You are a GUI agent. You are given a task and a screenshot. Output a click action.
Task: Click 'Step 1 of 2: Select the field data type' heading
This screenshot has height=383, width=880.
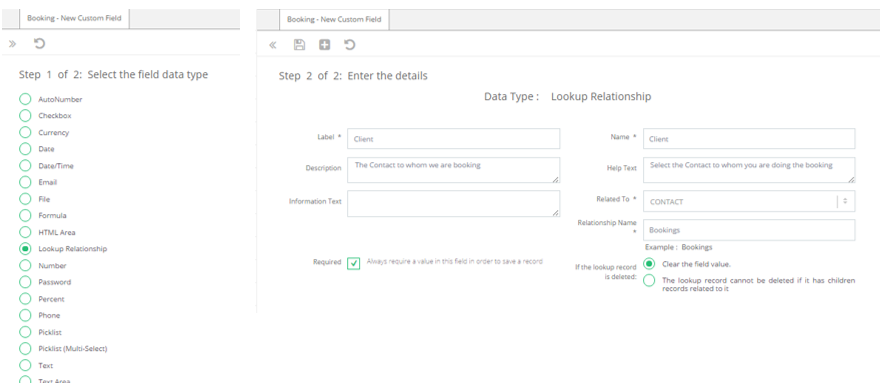pyautogui.click(x=113, y=75)
